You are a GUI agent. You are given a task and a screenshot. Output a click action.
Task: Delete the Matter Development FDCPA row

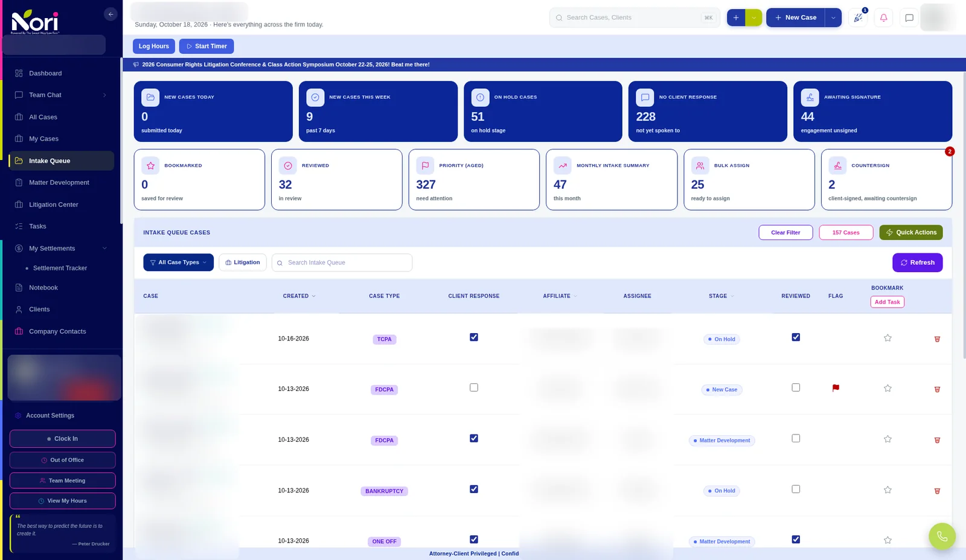(x=937, y=440)
